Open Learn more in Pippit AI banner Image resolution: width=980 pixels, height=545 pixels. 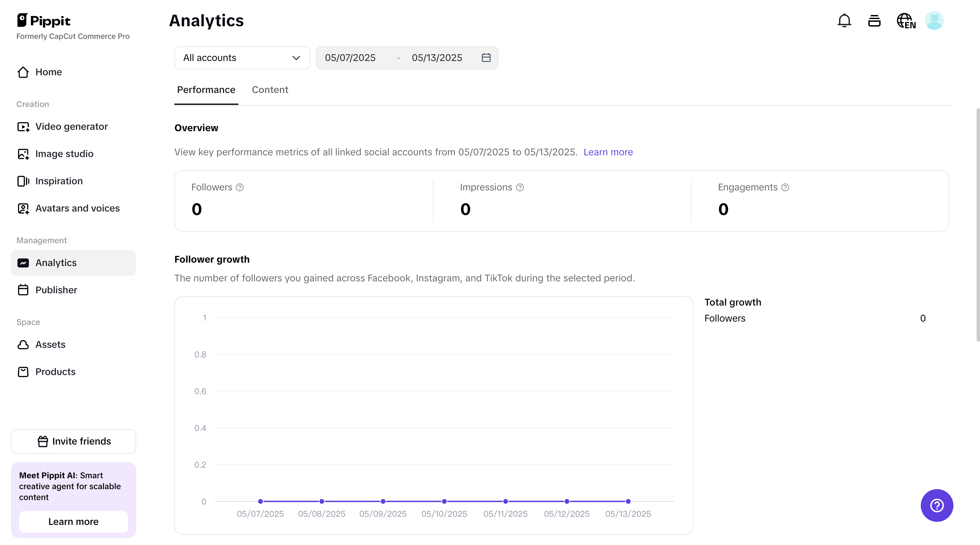pyautogui.click(x=73, y=522)
